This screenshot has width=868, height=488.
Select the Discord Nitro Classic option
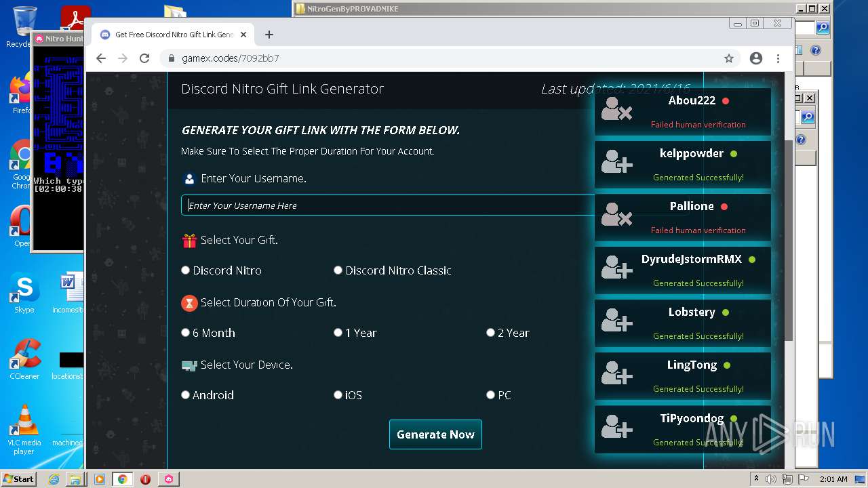tap(338, 270)
